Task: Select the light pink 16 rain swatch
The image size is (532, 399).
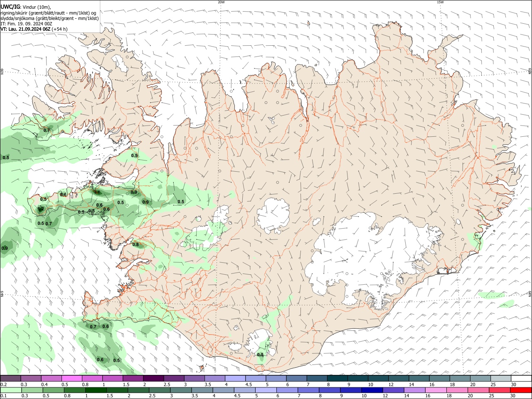Action: 436,390
